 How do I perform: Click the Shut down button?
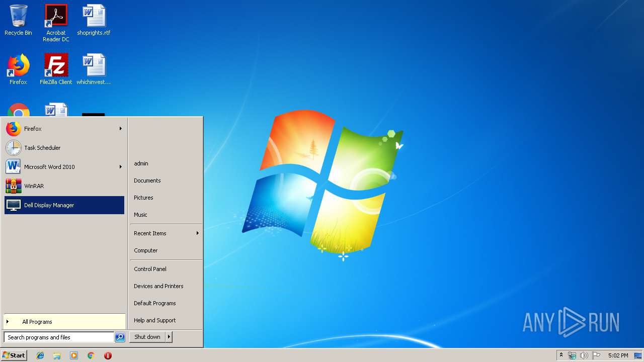[x=147, y=337]
